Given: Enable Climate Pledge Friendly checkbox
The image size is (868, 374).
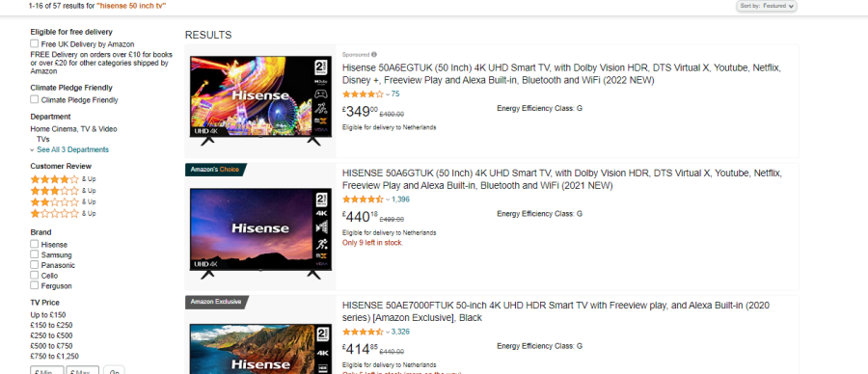Looking at the screenshot, I should click(35, 99).
